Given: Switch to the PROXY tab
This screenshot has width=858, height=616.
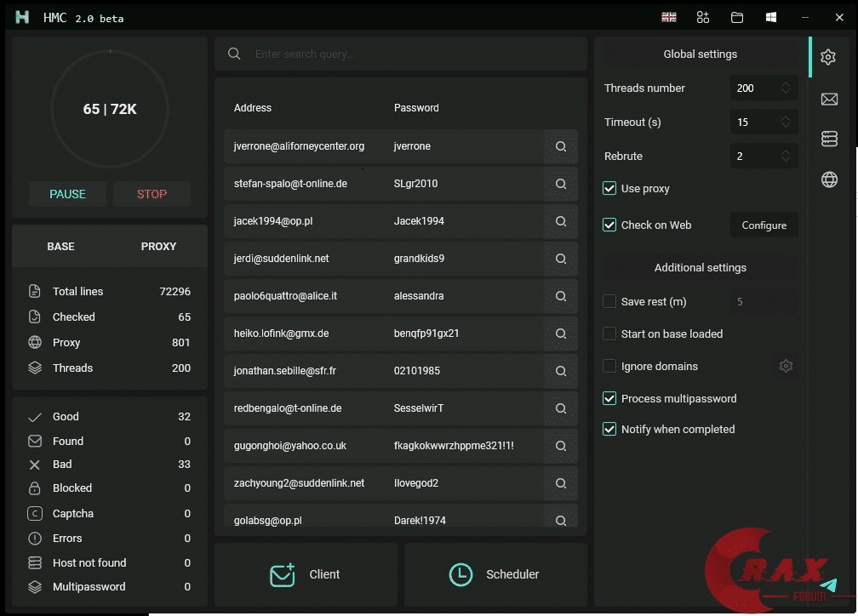Looking at the screenshot, I should (158, 247).
